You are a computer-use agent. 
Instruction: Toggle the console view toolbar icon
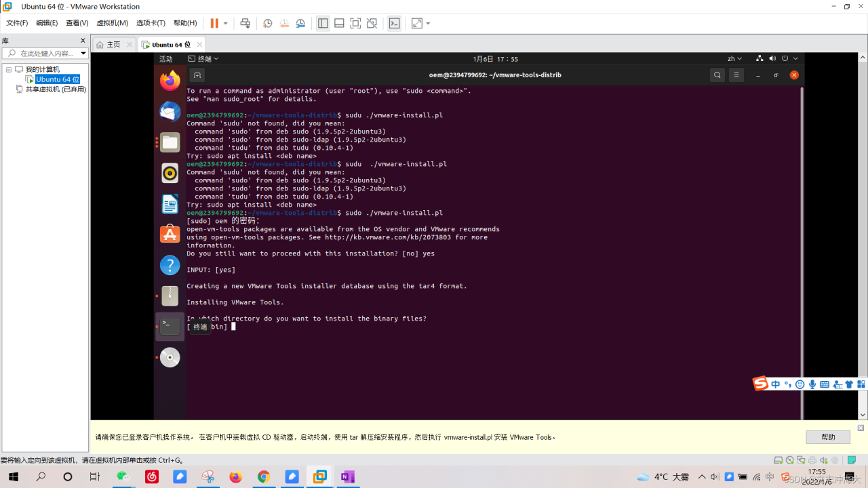point(394,23)
